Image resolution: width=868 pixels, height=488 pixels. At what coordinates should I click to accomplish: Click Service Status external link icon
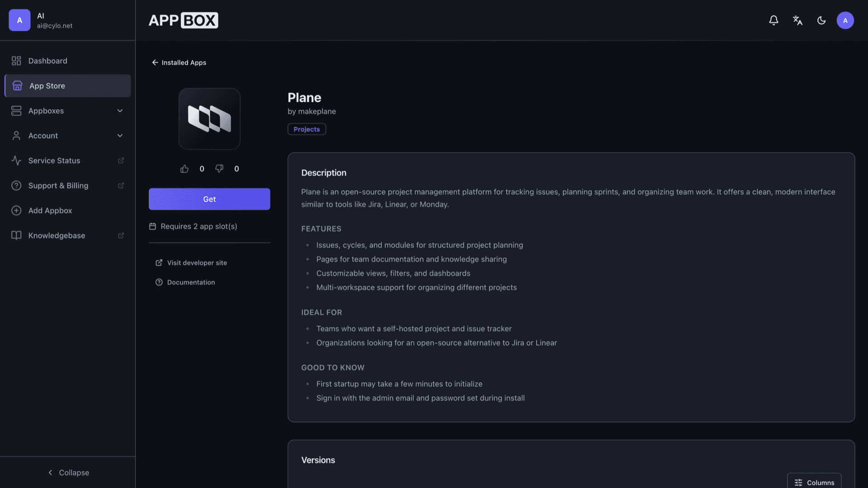pos(121,161)
